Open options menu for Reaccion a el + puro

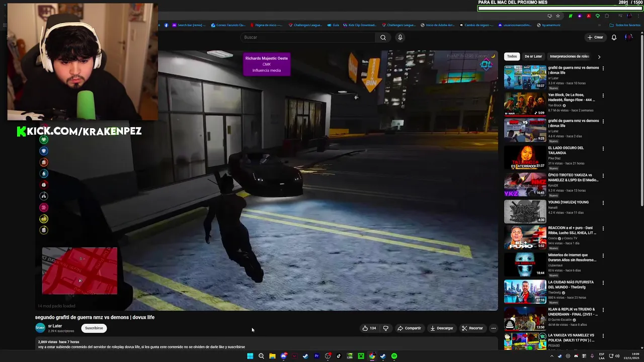(603, 229)
